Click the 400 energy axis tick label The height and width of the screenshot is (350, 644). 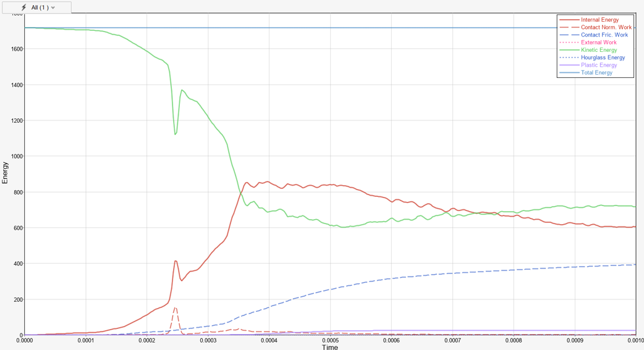tap(18, 264)
